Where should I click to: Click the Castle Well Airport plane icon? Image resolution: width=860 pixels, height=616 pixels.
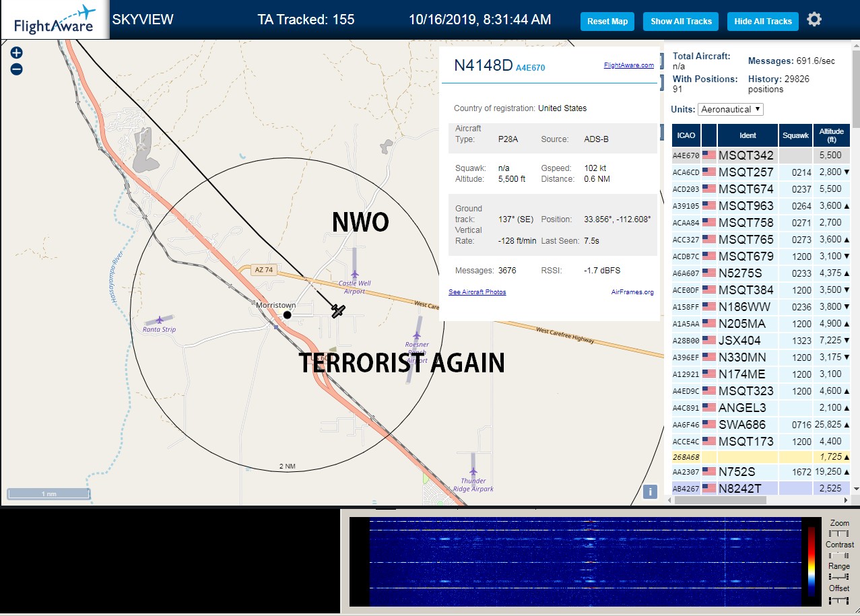click(354, 274)
